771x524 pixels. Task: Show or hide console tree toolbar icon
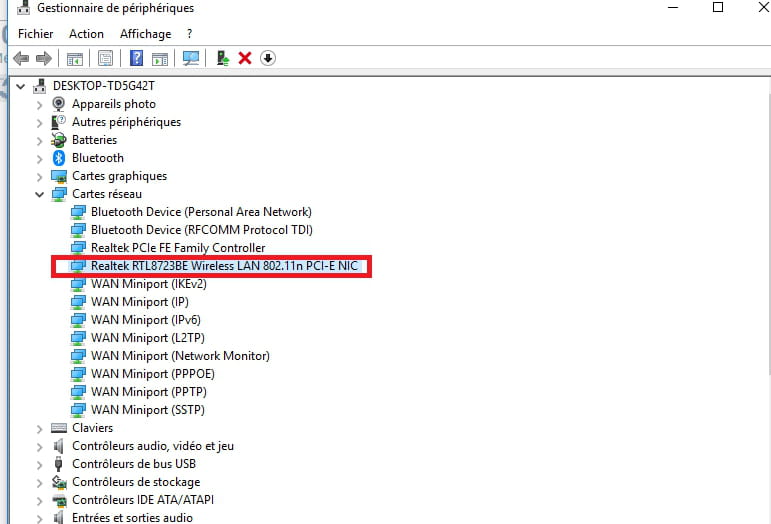[75, 58]
